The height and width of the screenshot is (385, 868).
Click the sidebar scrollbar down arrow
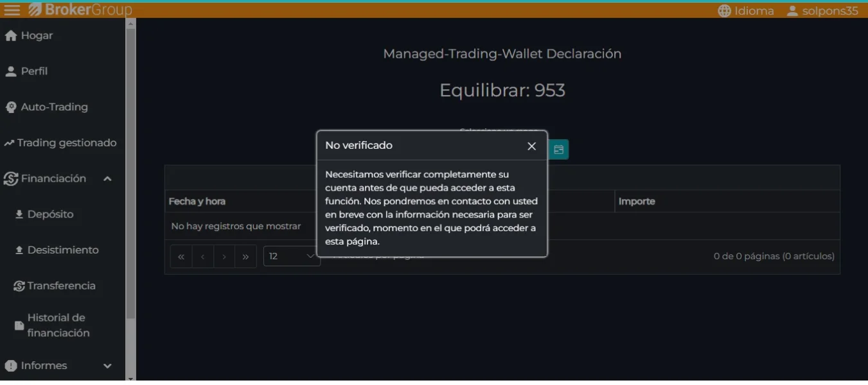(x=130, y=379)
